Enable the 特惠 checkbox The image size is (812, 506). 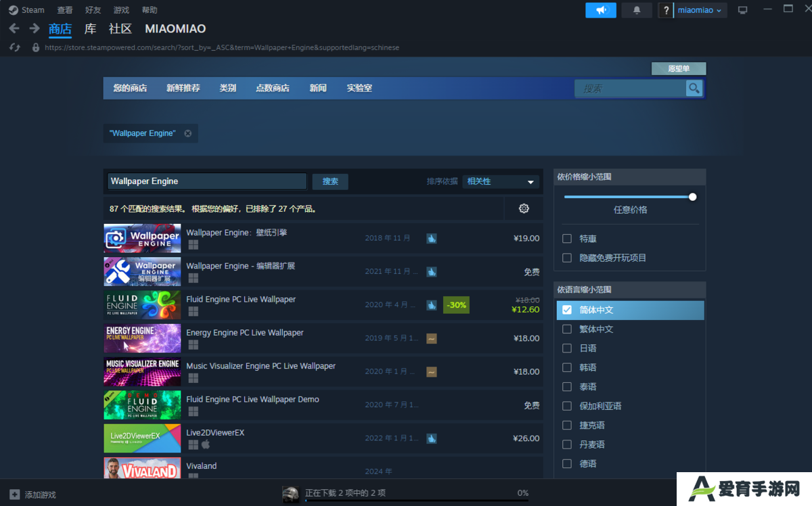567,239
